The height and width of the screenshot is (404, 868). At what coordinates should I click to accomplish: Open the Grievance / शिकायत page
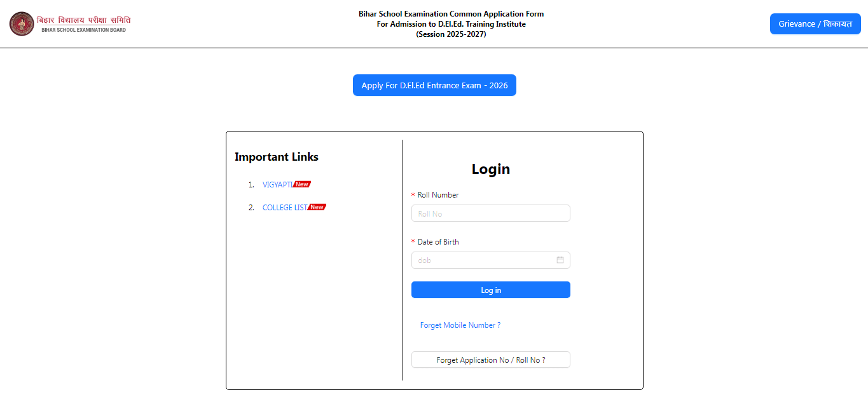pyautogui.click(x=815, y=24)
